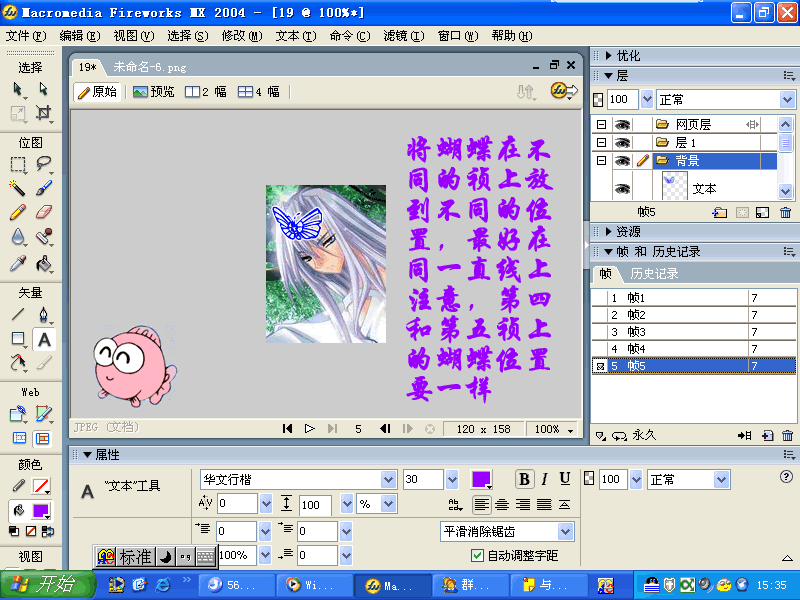Viewport: 800px width, 600px height.
Task: Toggle the 自动调整字距 checkbox
Action: point(477,555)
